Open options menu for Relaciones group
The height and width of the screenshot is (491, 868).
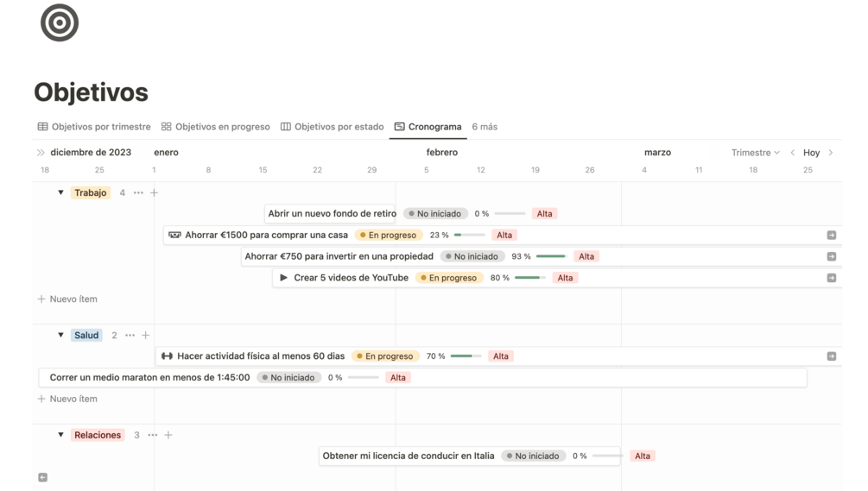153,435
